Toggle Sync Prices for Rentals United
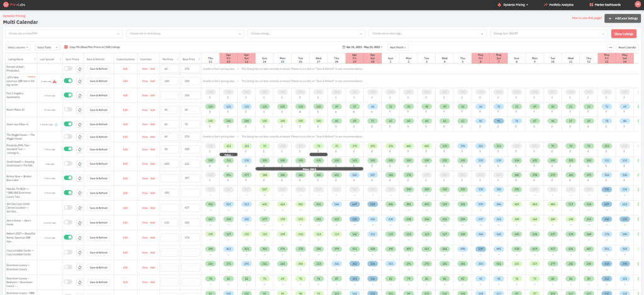 [x=68, y=69]
